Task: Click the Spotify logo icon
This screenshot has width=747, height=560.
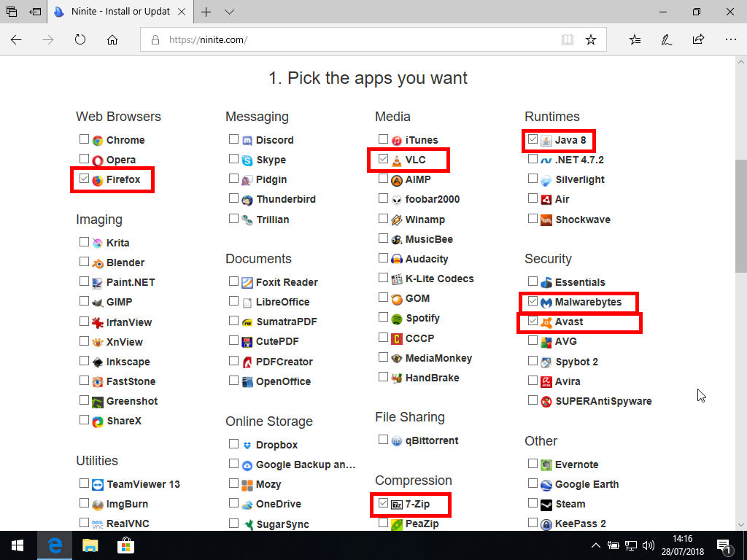Action: tap(397, 319)
